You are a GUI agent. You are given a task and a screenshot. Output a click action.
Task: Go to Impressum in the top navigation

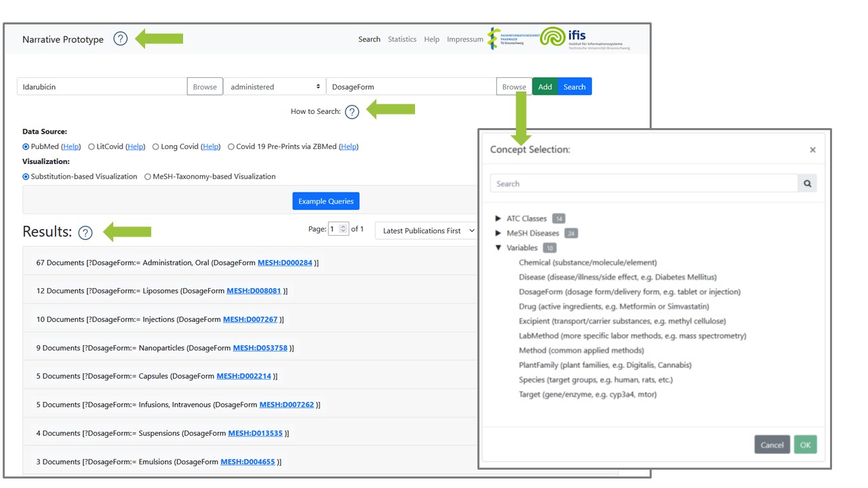pos(465,39)
